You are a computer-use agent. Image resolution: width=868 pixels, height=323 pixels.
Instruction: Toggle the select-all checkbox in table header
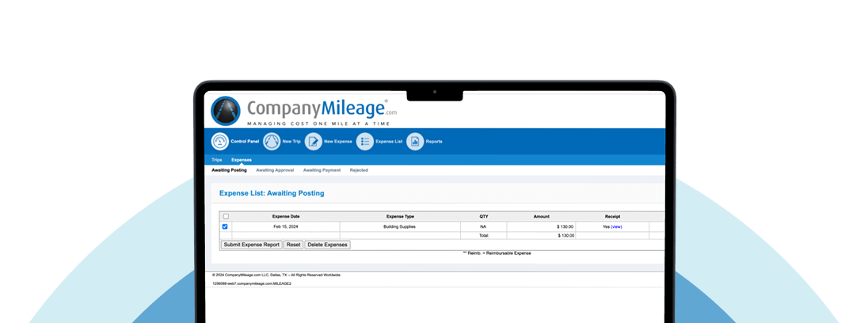tap(226, 216)
